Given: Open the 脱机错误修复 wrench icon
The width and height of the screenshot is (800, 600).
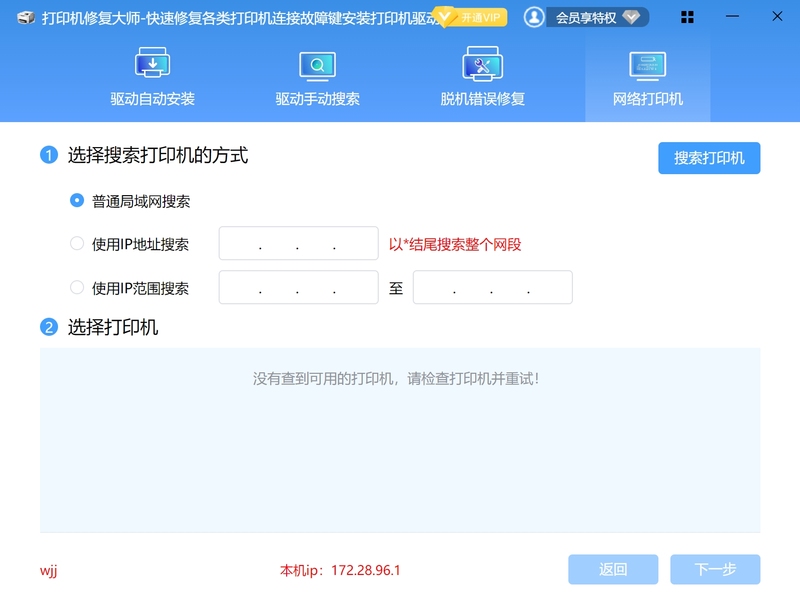Looking at the screenshot, I should coord(482,64).
